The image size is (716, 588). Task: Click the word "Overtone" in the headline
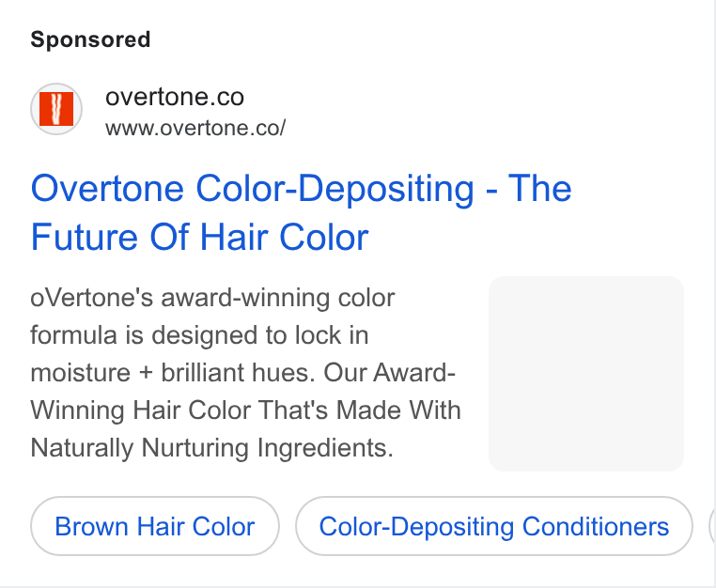(107, 188)
